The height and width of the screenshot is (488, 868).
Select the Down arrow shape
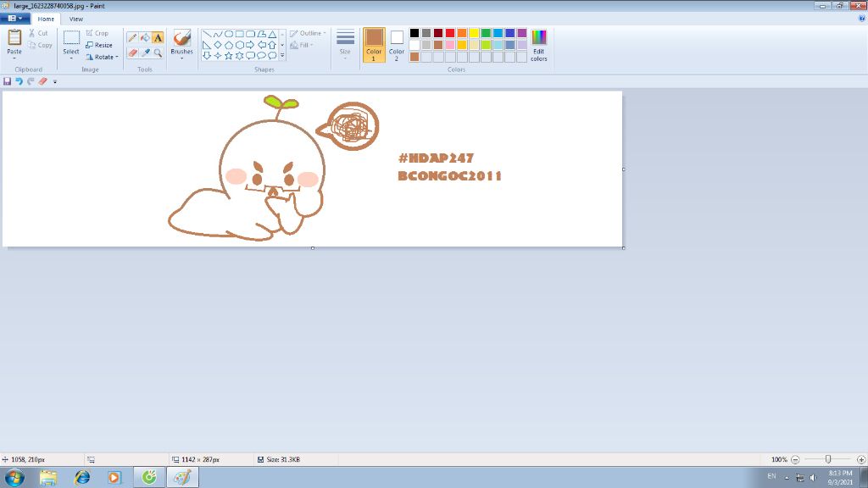[x=207, y=55]
